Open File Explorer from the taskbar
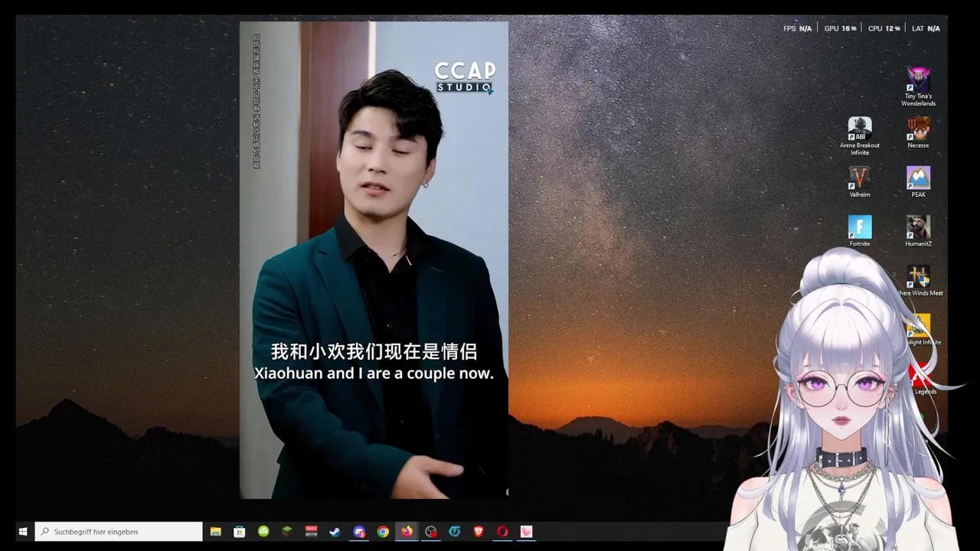980x551 pixels. pyautogui.click(x=216, y=532)
